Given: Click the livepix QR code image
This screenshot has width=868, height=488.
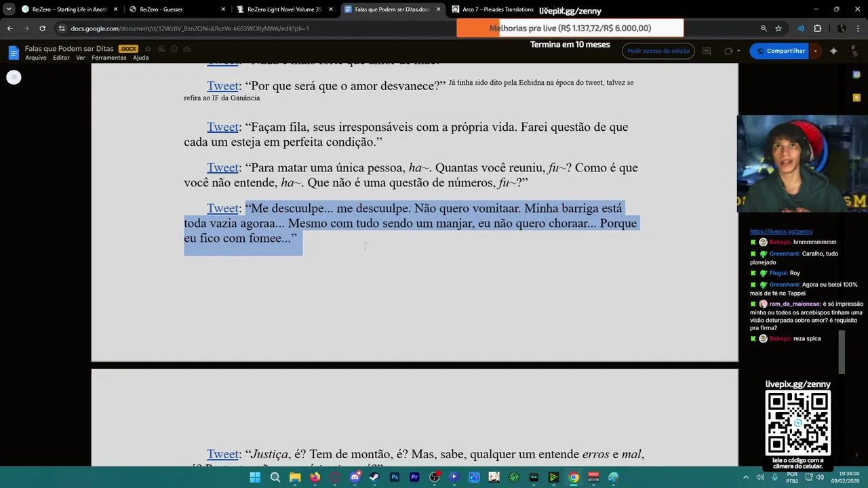Looking at the screenshot, I should click(x=798, y=423).
